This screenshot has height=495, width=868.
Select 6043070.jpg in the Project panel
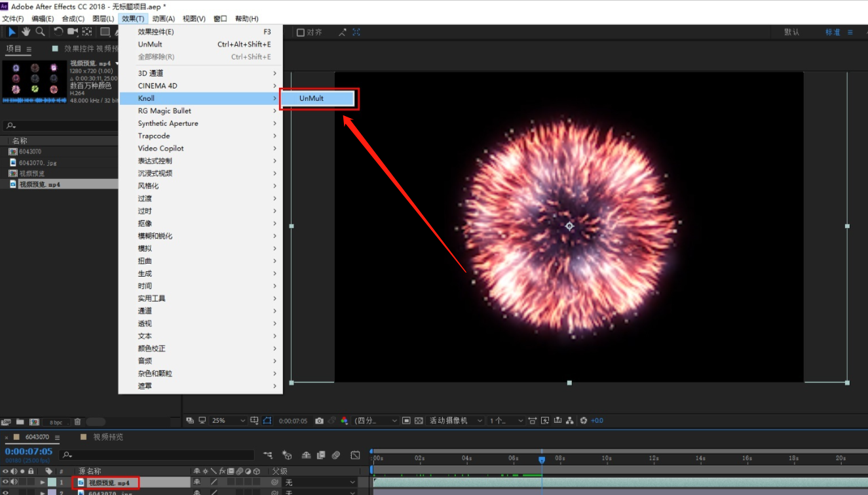point(39,163)
